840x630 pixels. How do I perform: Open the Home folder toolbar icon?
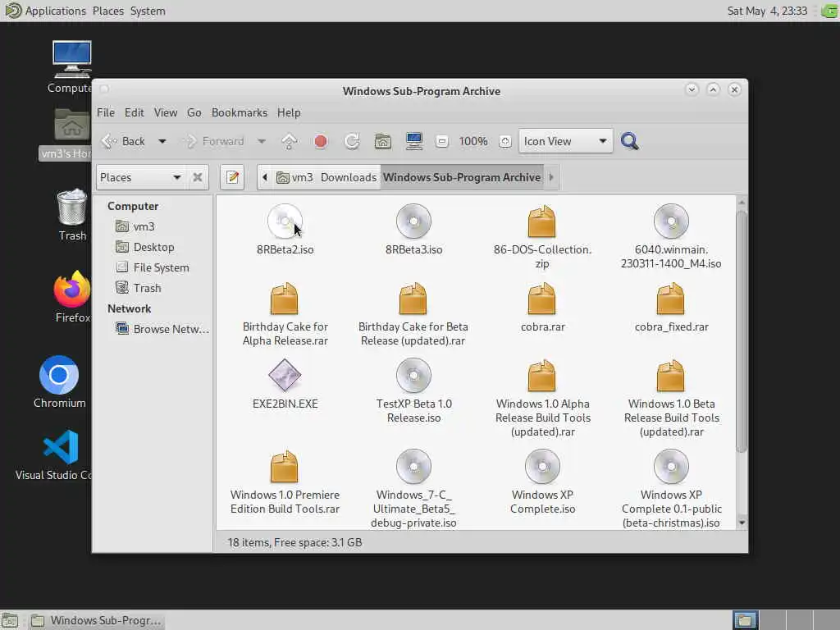pyautogui.click(x=382, y=141)
